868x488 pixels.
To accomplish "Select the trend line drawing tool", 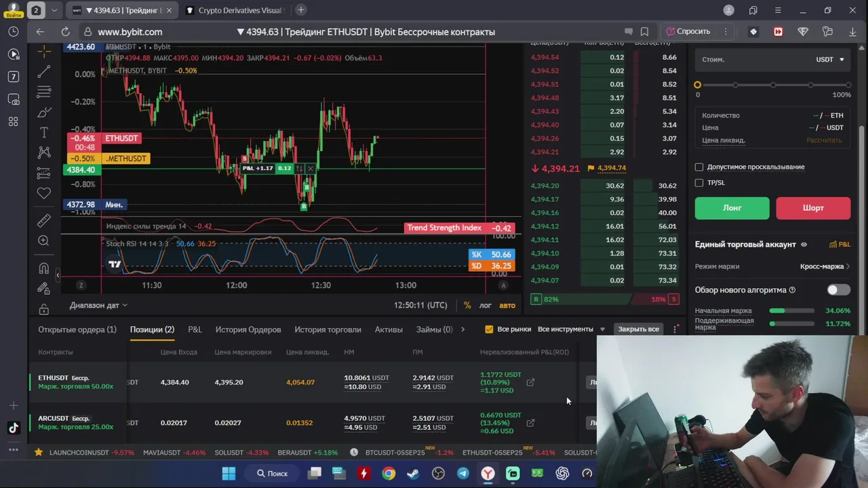I will coord(44,71).
